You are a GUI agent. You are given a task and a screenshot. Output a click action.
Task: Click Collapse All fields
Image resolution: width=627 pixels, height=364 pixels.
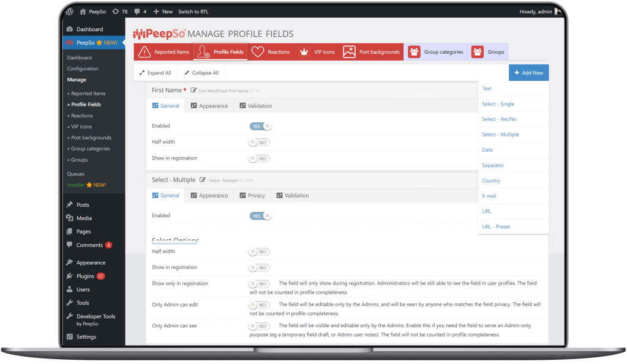(201, 73)
